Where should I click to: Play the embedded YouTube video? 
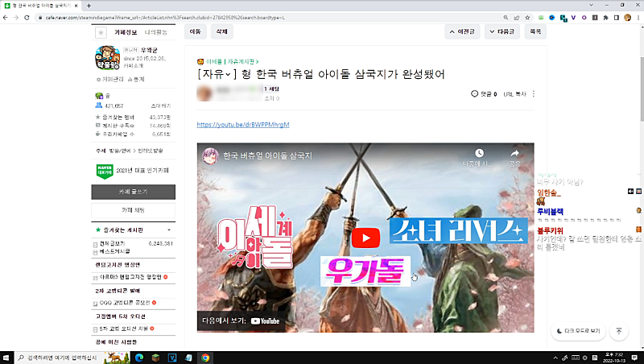point(365,238)
